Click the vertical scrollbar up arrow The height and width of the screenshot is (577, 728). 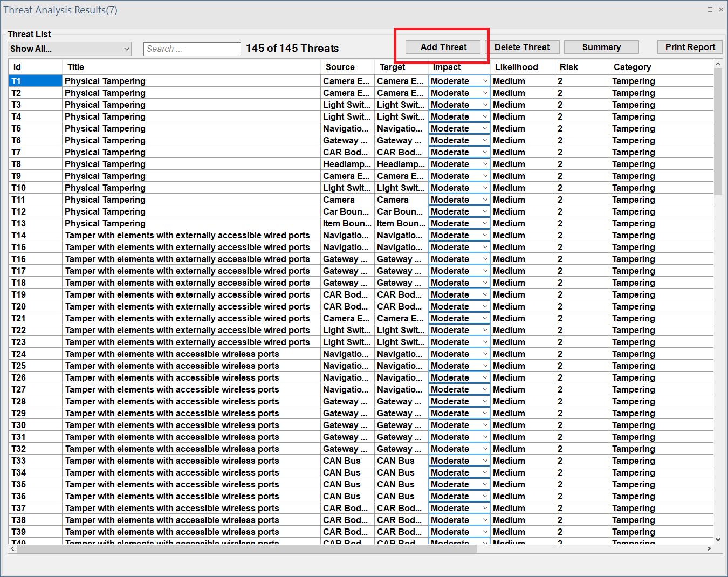718,64
